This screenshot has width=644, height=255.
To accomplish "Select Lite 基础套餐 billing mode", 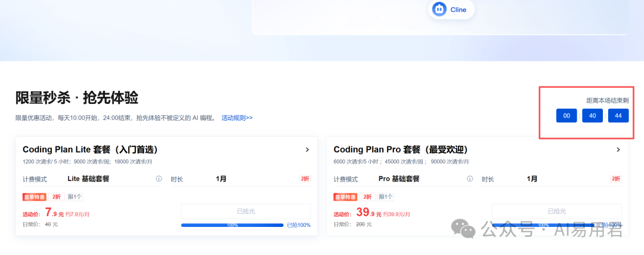I will pyautogui.click(x=88, y=179).
